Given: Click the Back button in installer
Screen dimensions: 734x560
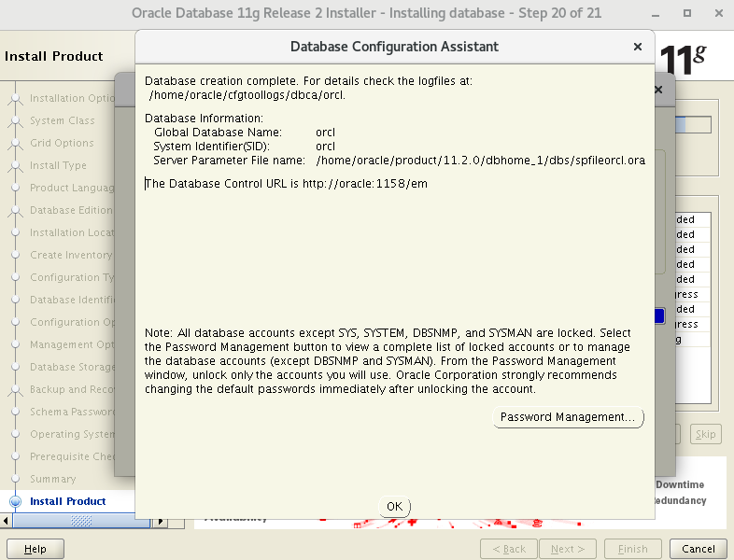Looking at the screenshot, I should click(509, 549).
